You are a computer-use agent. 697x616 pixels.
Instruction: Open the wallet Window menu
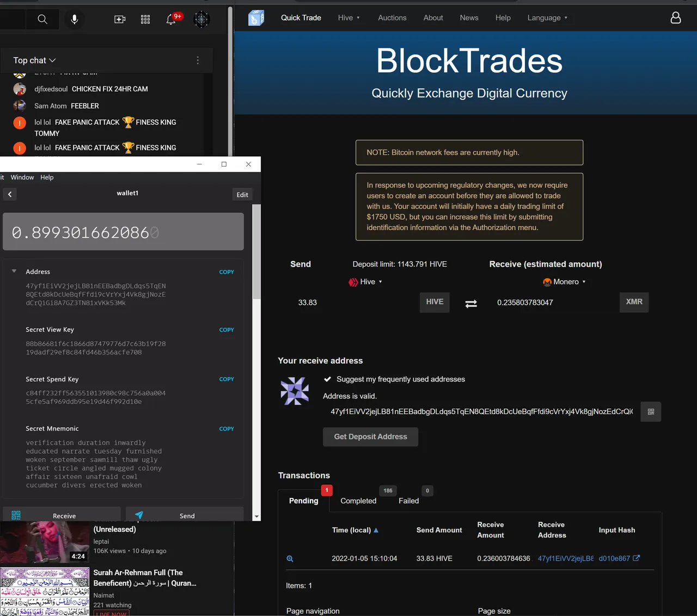pyautogui.click(x=22, y=177)
